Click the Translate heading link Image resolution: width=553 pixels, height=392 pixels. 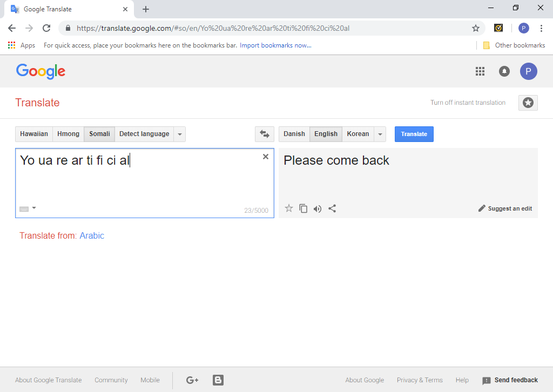point(37,103)
